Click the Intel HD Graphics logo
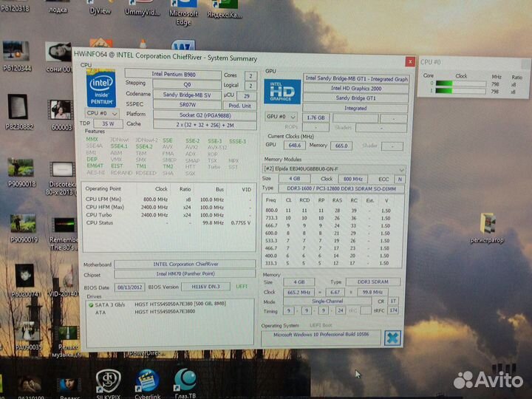This screenshot has height=399, width=532. [282, 92]
